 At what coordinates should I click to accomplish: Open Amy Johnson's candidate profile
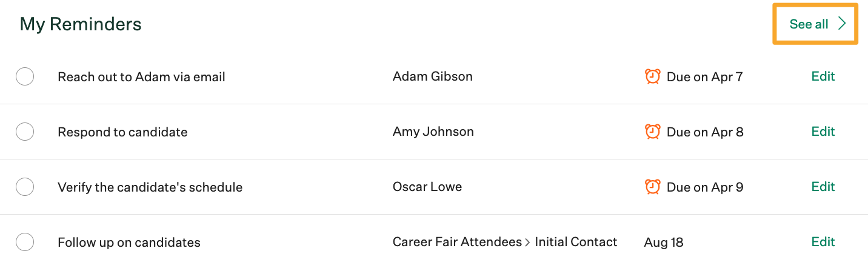click(433, 132)
